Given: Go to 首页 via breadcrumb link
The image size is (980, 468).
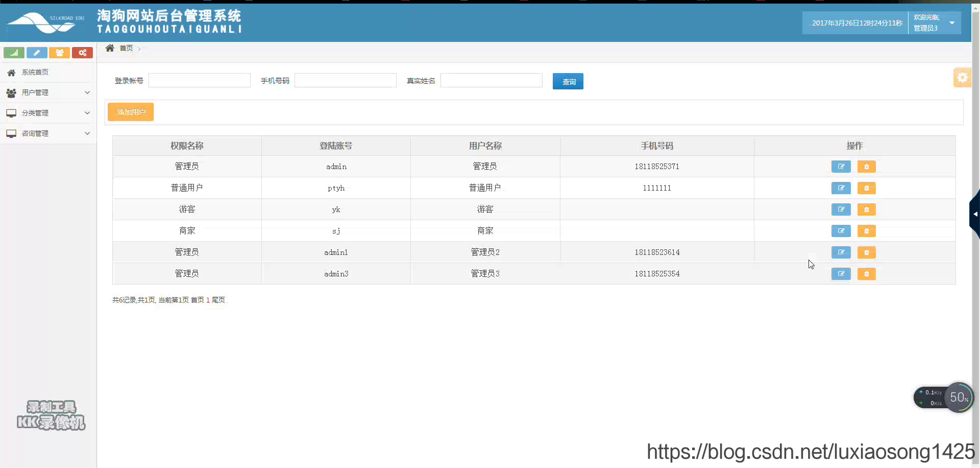Looking at the screenshot, I should (x=126, y=48).
